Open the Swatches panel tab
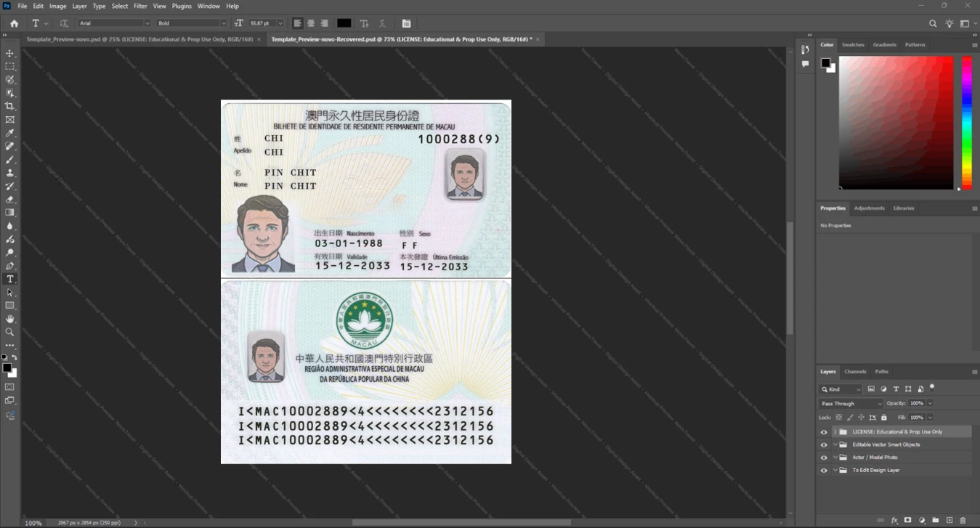The width and height of the screenshot is (980, 528). [x=853, y=45]
